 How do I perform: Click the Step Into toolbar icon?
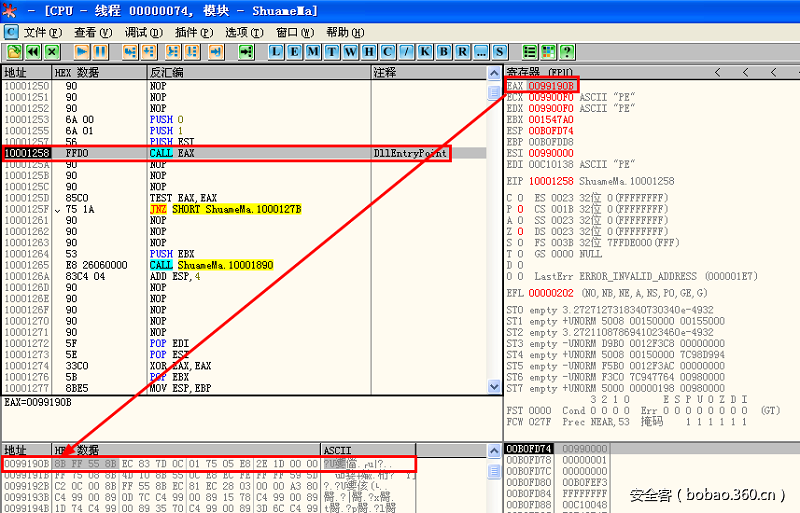coord(130,51)
